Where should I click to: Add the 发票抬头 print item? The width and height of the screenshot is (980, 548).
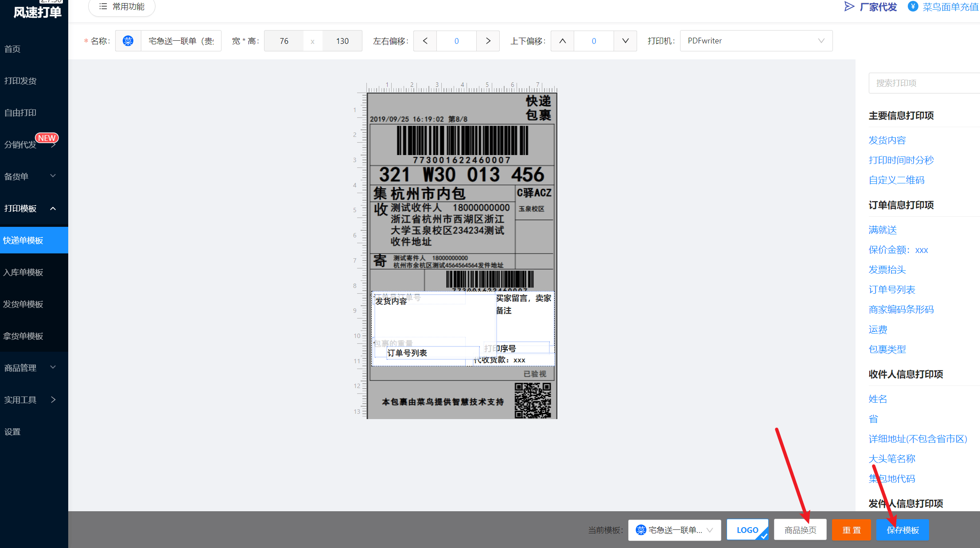(x=887, y=270)
